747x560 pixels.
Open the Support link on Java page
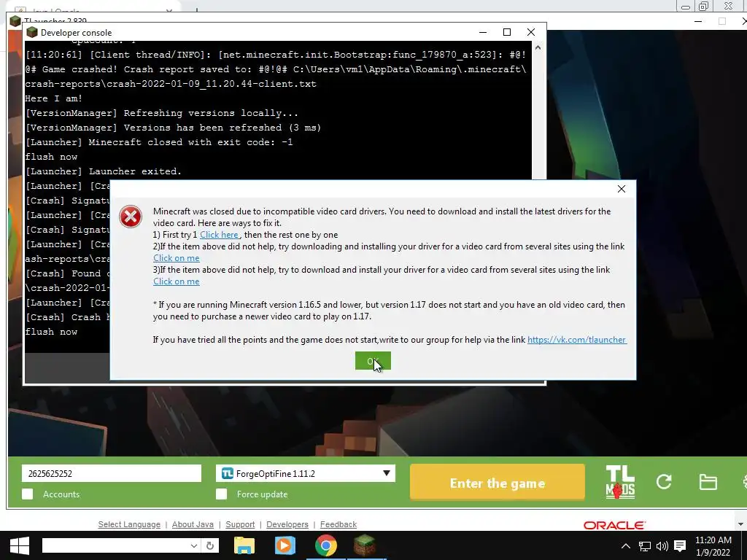tap(240, 524)
